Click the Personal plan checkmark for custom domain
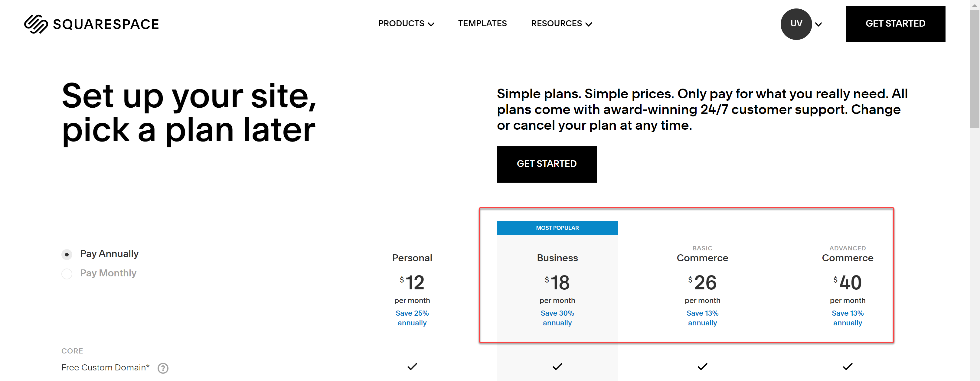The image size is (980, 381). click(412, 366)
